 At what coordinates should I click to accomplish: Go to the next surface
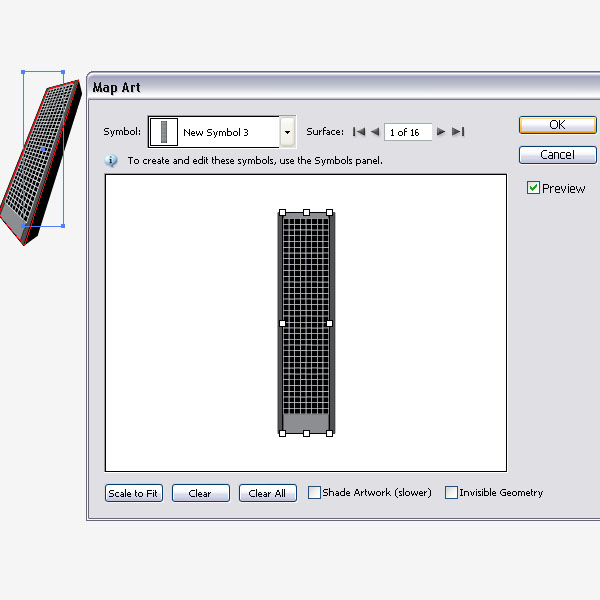coord(441,132)
